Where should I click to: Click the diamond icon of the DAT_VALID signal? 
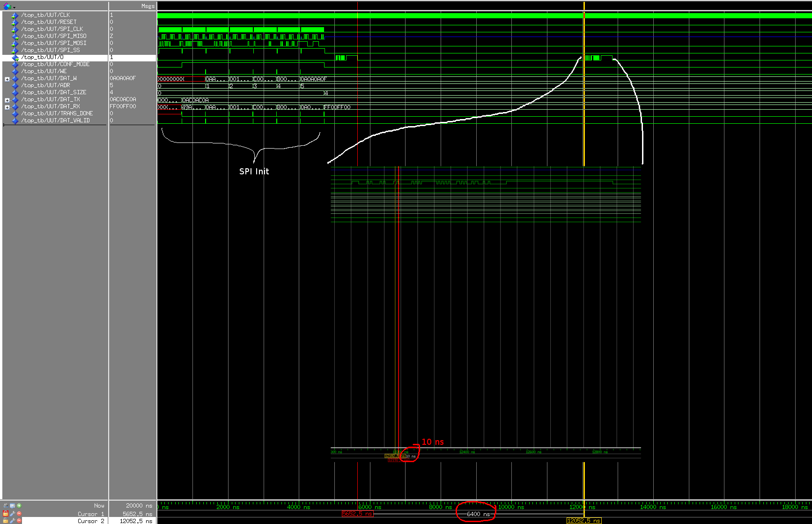point(15,120)
